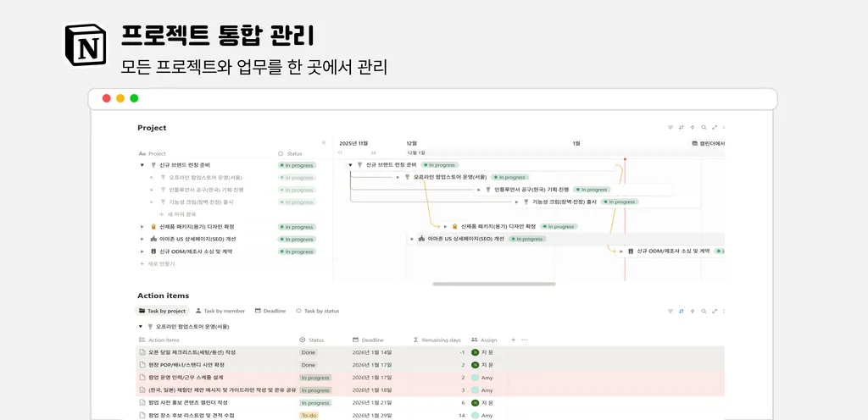Expand the Project database to full page

715,128
